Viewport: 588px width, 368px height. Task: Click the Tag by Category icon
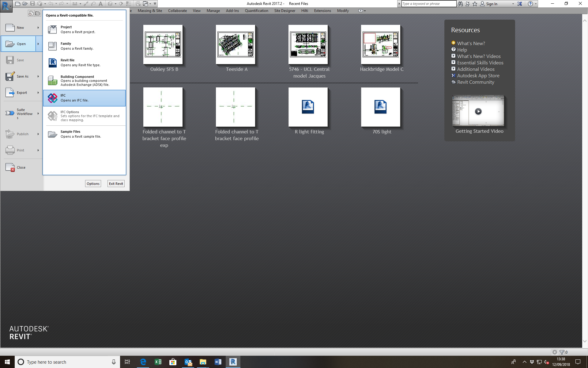click(x=93, y=4)
